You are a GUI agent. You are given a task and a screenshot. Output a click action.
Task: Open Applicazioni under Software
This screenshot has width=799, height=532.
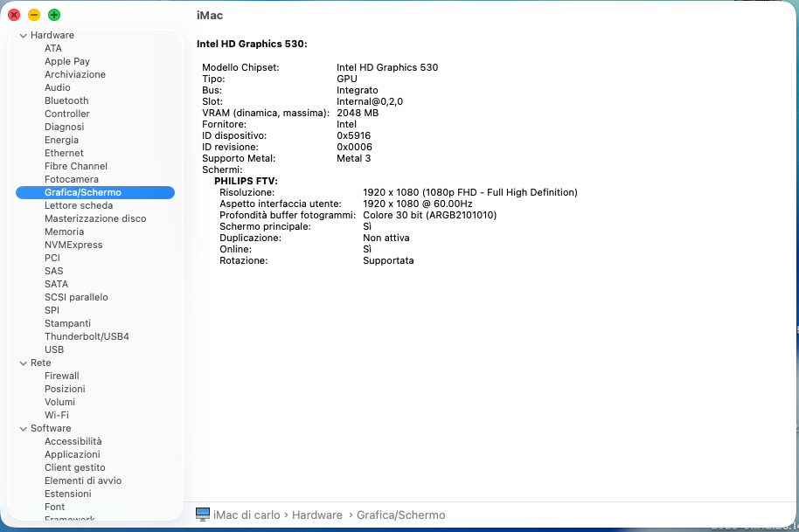(x=72, y=454)
